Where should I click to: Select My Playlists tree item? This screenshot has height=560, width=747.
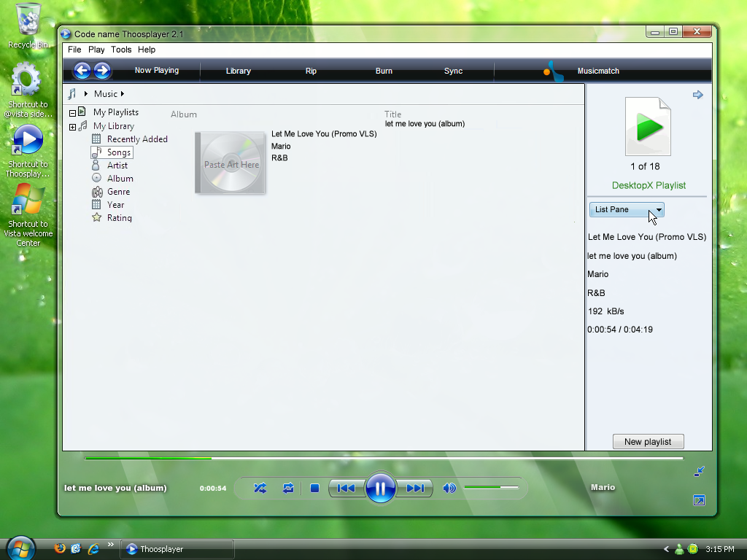[x=116, y=112]
